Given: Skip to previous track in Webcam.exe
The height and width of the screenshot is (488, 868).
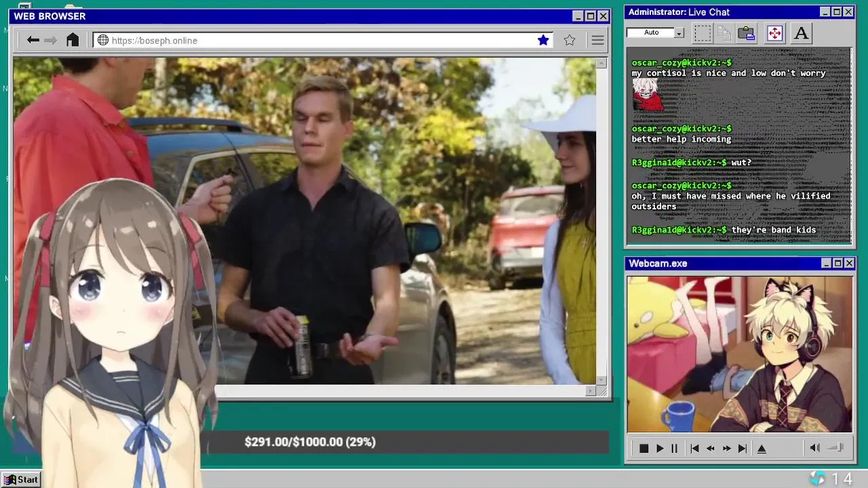Looking at the screenshot, I should click(x=694, y=448).
